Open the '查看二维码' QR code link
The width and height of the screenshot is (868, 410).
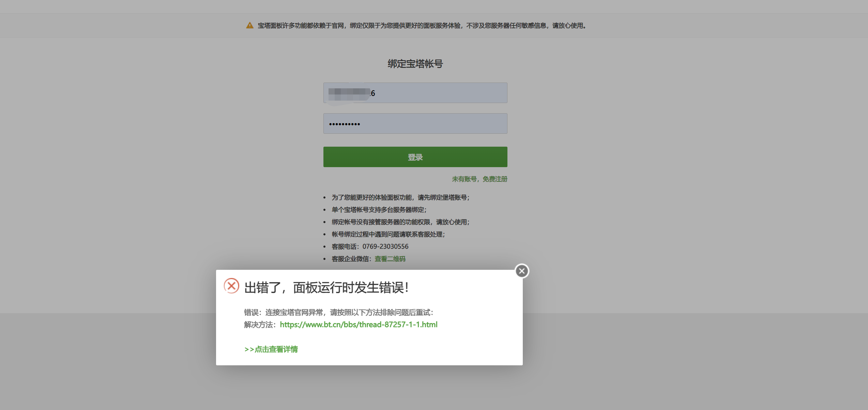[390, 259]
